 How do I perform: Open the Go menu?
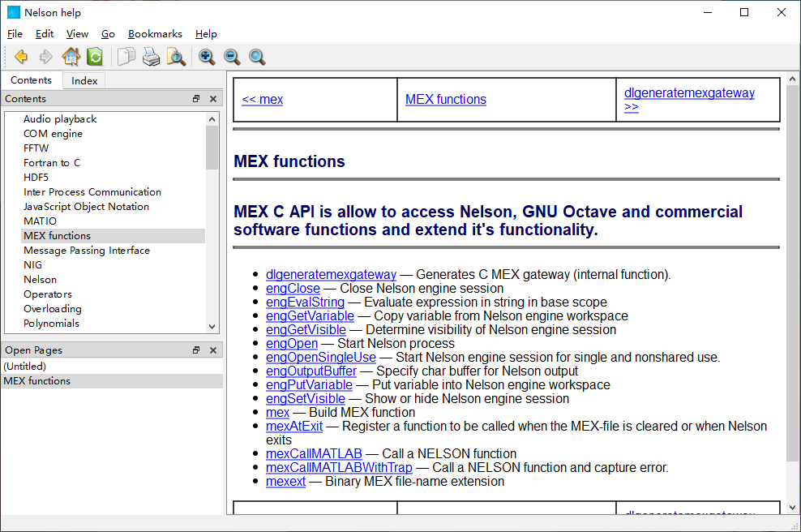click(108, 34)
